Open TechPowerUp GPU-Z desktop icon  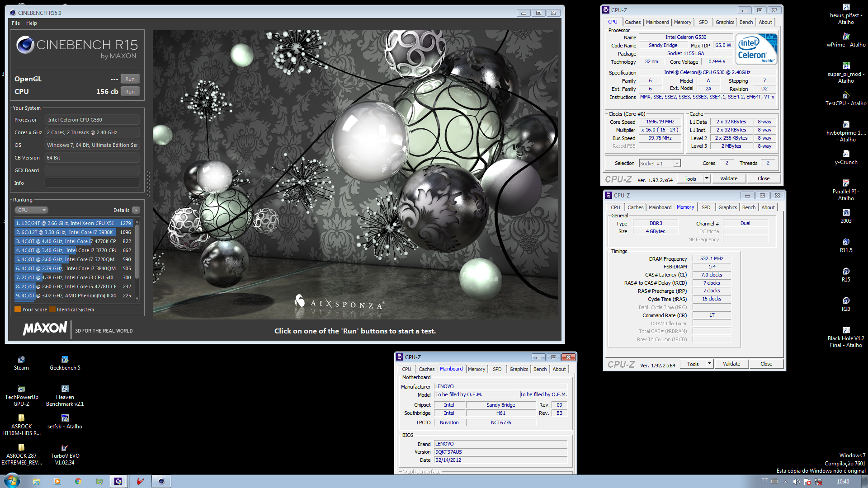[x=22, y=396]
